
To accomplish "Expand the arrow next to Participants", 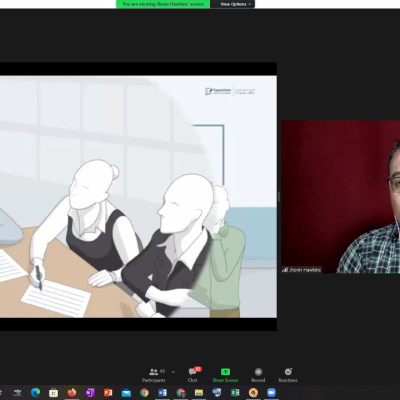I will tap(173, 372).
